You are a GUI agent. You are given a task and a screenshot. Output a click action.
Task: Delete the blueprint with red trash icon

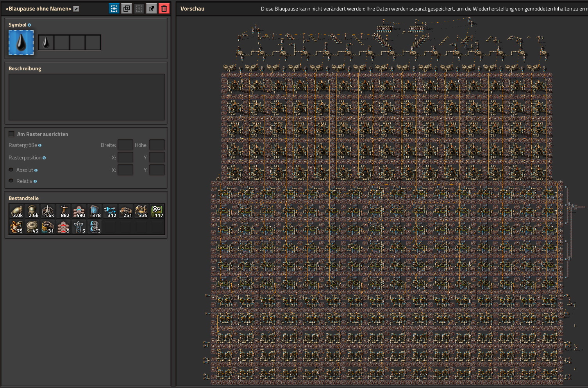(164, 9)
